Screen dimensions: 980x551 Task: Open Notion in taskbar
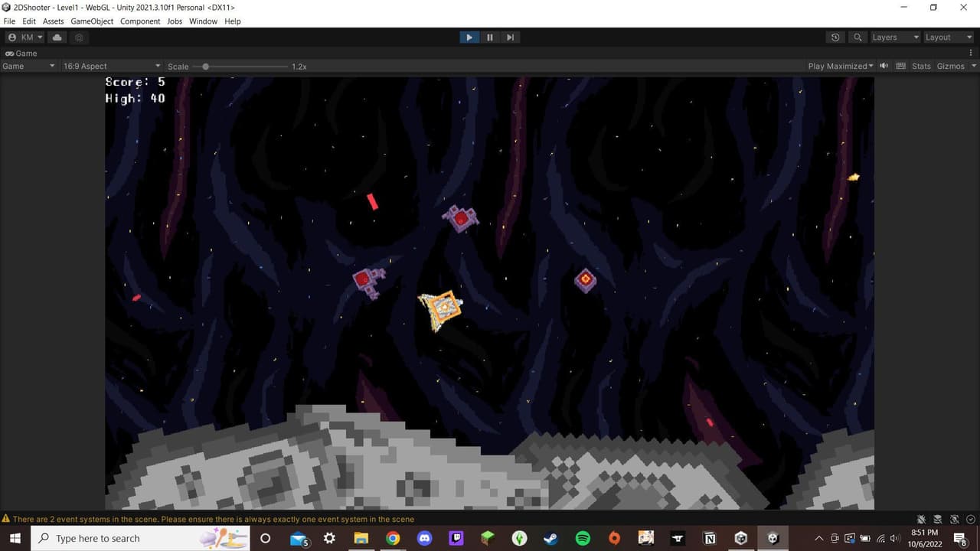point(710,538)
